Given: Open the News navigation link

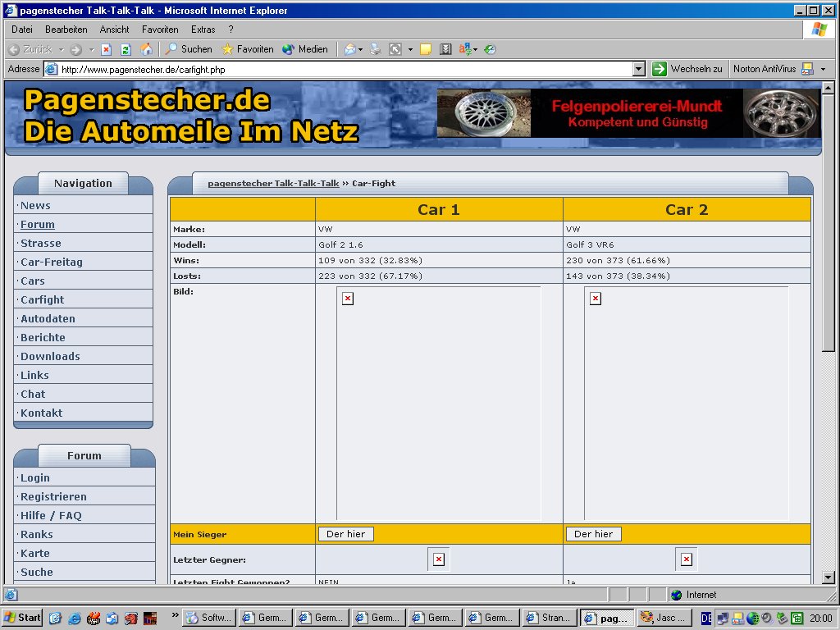Looking at the screenshot, I should pyautogui.click(x=35, y=206).
